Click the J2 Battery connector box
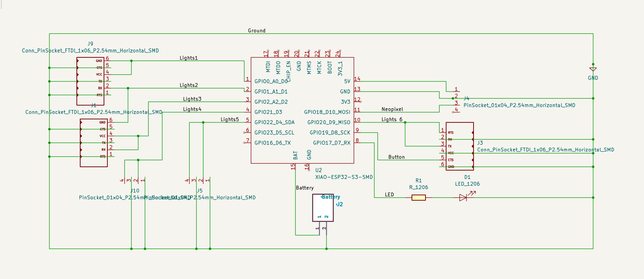Screen dimensions: 644x279 click(x=322, y=208)
